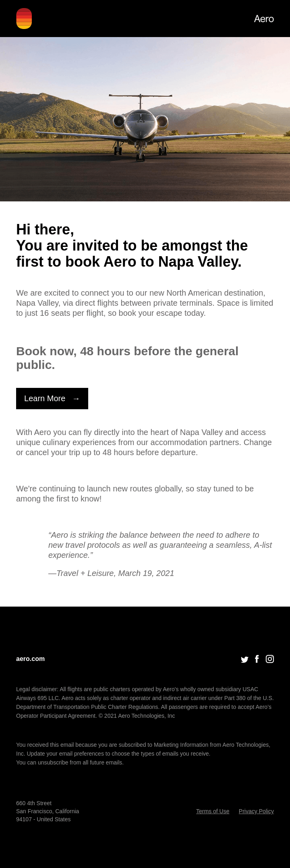Click the Learn More button
Image resolution: width=290 pixels, height=868 pixels.
tap(52, 398)
